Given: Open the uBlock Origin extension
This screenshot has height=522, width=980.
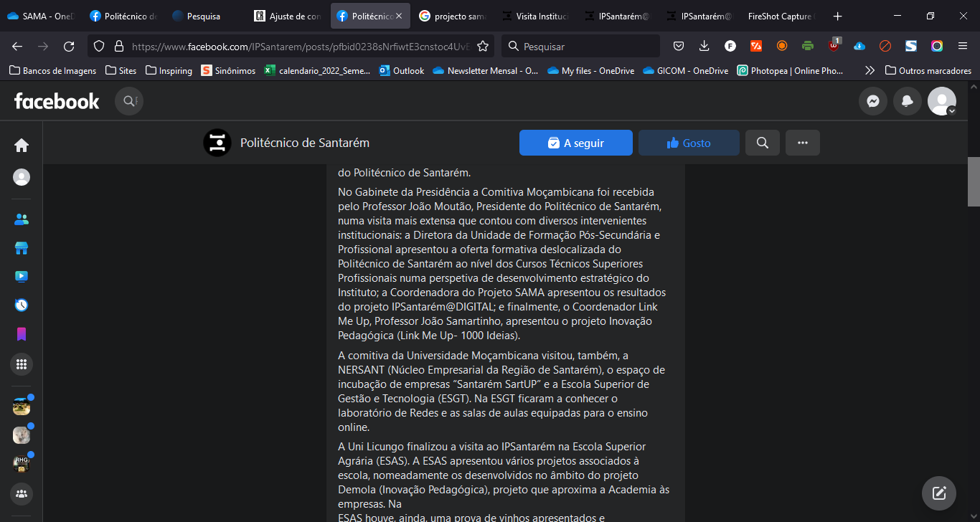Looking at the screenshot, I should [834, 46].
